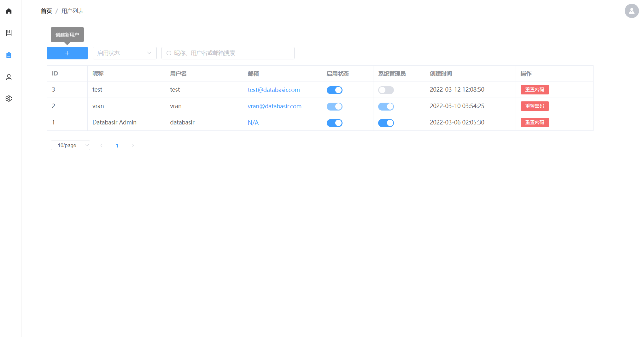Viewport: 644px width, 337px height.
Task: Go to 首页 in the breadcrumb
Action: [46, 11]
